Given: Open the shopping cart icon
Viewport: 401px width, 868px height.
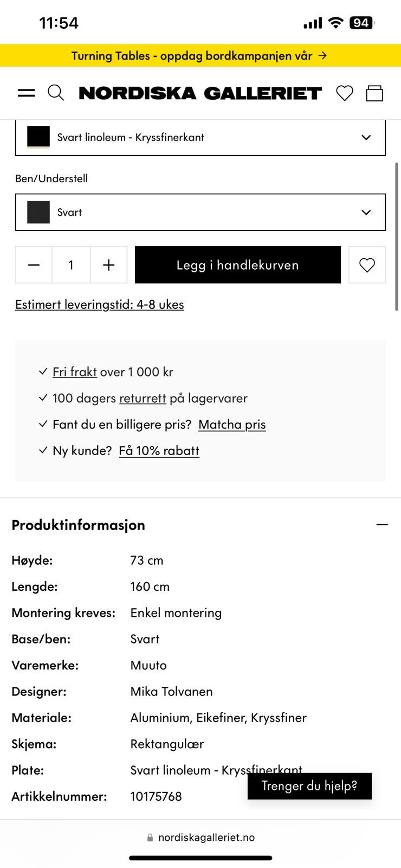Looking at the screenshot, I should click(x=374, y=93).
